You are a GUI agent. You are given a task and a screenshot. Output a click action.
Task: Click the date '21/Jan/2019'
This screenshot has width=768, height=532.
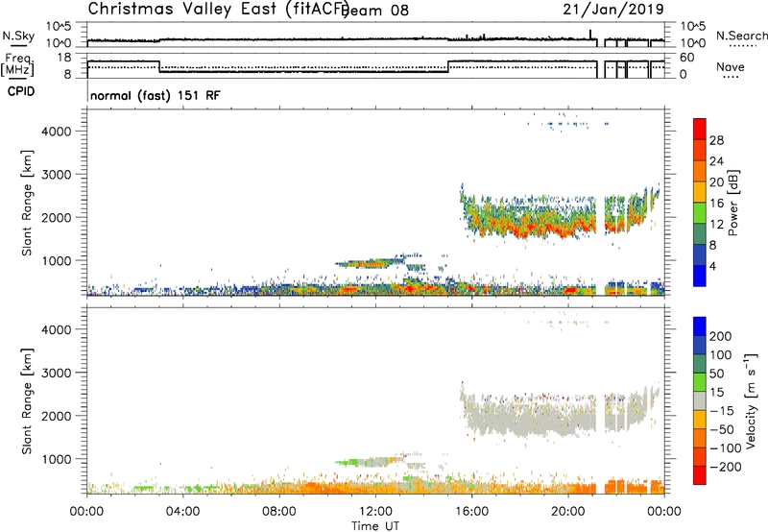613,9
